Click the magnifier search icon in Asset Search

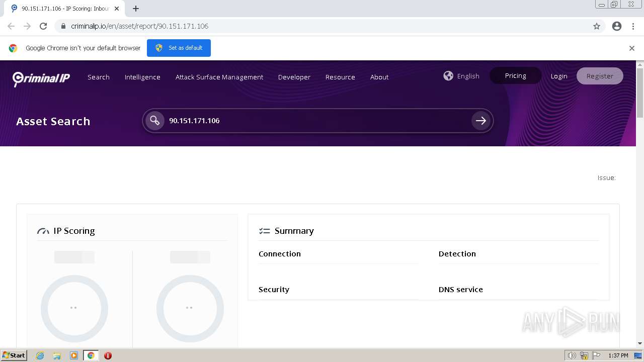[x=155, y=121]
